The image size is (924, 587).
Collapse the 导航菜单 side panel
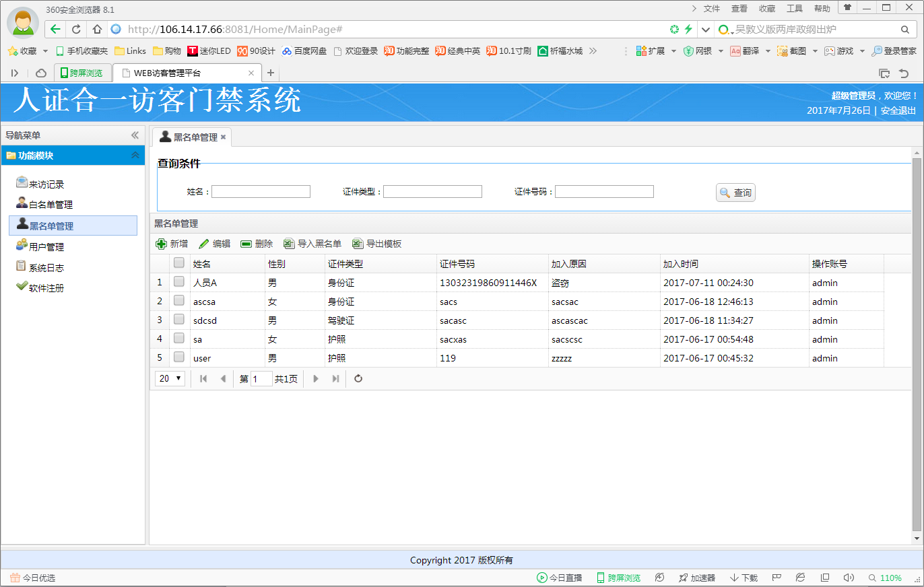tap(135, 135)
